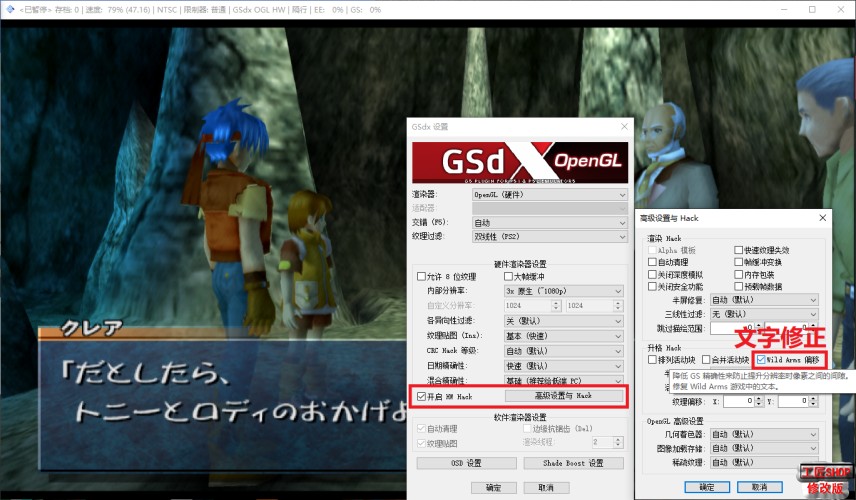Click the 纹理偏移 Y spinner arrows
Image resolution: width=856 pixels, height=500 pixels.
click(x=813, y=401)
